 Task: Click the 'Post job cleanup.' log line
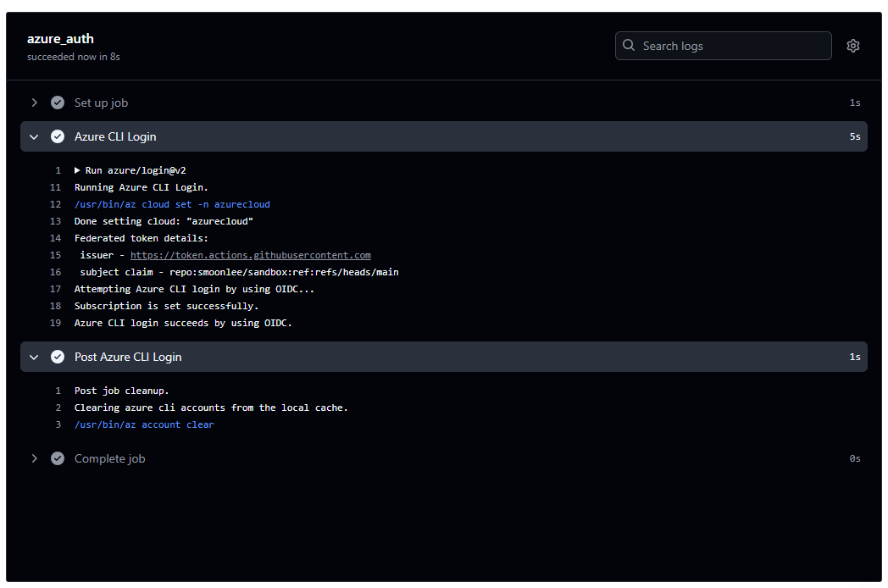coord(122,391)
